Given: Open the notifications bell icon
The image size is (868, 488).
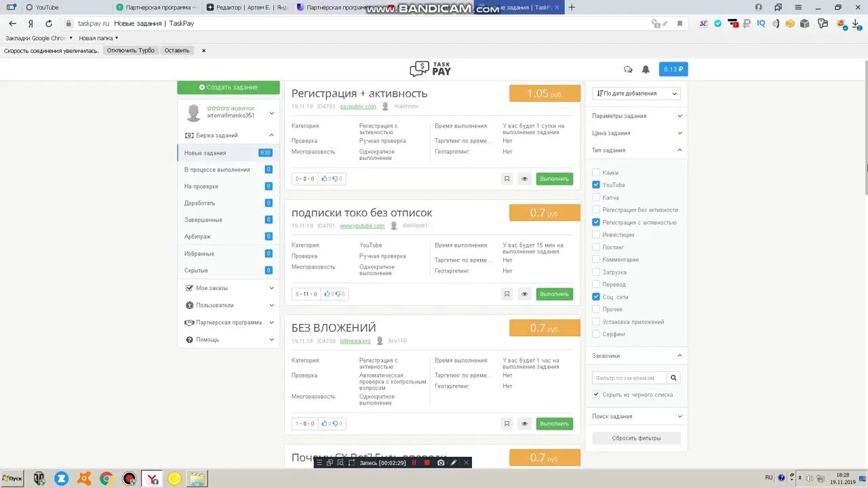Looking at the screenshot, I should pos(646,69).
